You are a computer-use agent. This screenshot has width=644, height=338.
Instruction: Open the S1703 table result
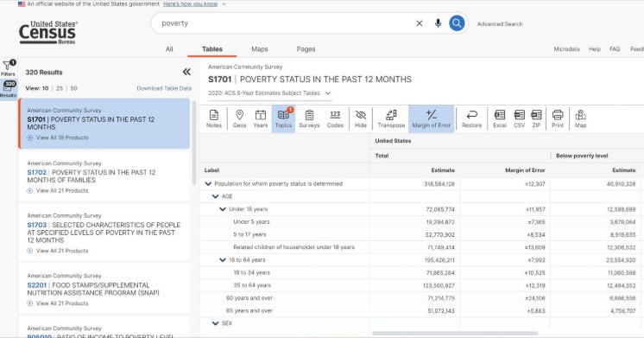[104, 233]
